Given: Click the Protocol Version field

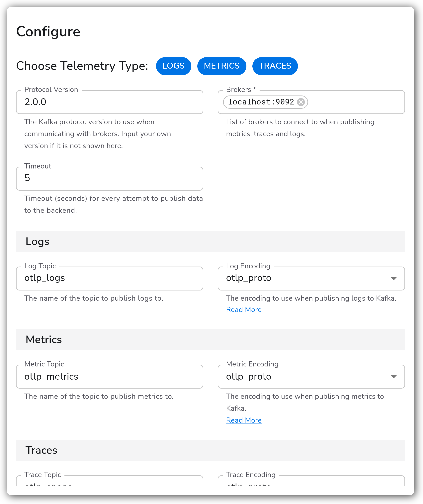Looking at the screenshot, I should pos(110,102).
